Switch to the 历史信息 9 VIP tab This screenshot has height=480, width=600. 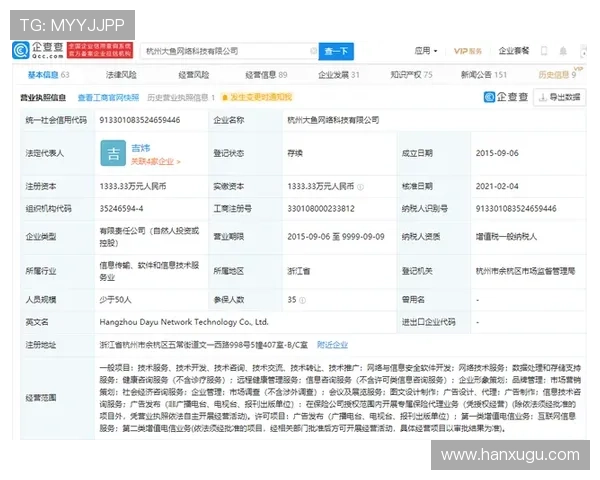tap(559, 73)
